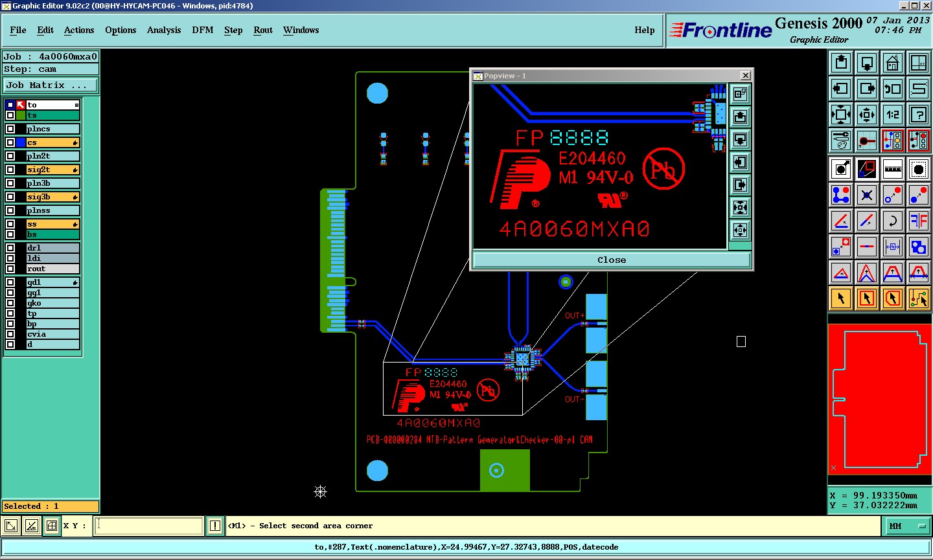Toggle the checkbox for layer sig2t
Viewport: 933px width, 560px height.
coord(10,170)
